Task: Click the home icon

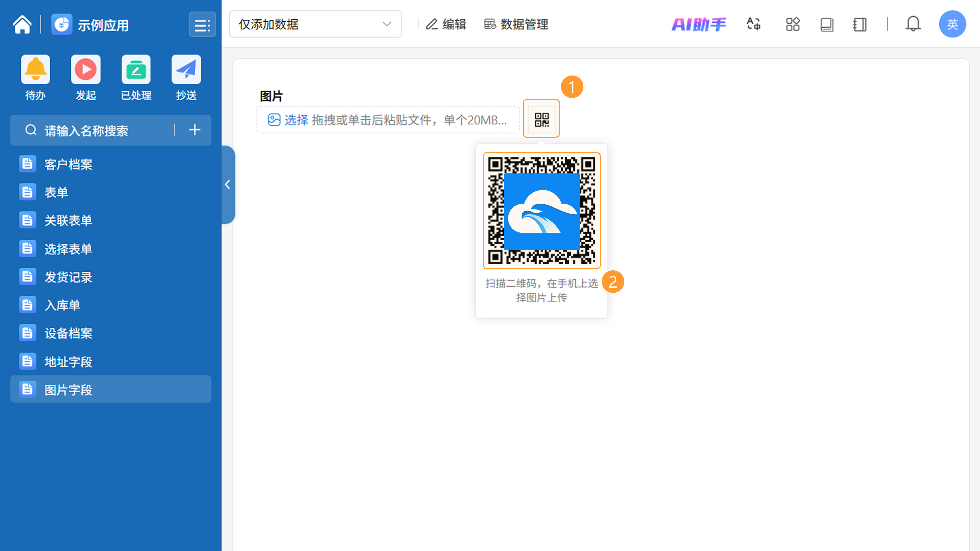Action: click(22, 25)
